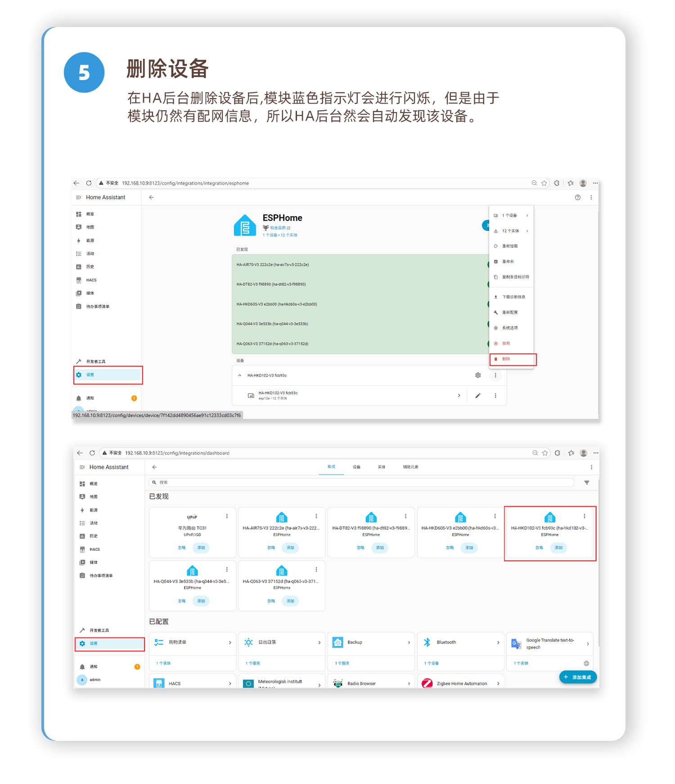Open three-dot menu beside the entry gear icon

click(495, 375)
